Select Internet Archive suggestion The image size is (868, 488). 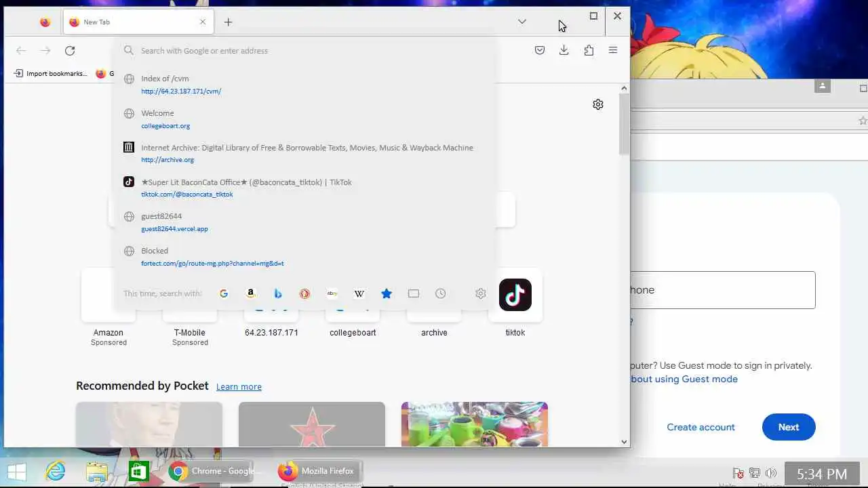305,153
